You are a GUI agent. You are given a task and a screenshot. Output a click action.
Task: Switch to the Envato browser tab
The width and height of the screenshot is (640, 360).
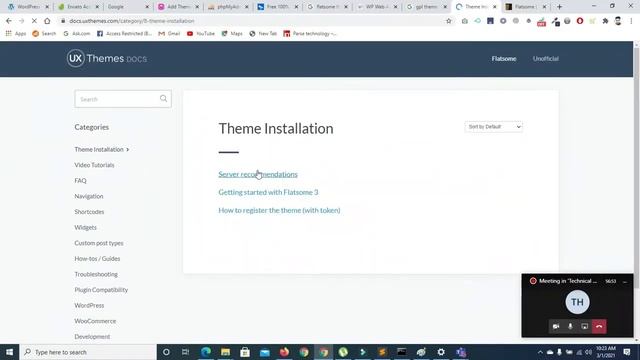(78, 7)
